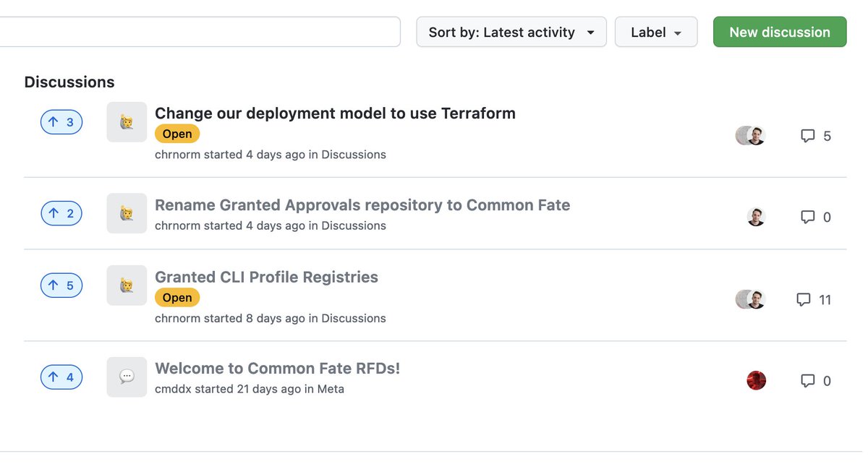View 5 comments icon on Terraform discussion
Screen dimensions: 868x464
pyautogui.click(x=808, y=136)
